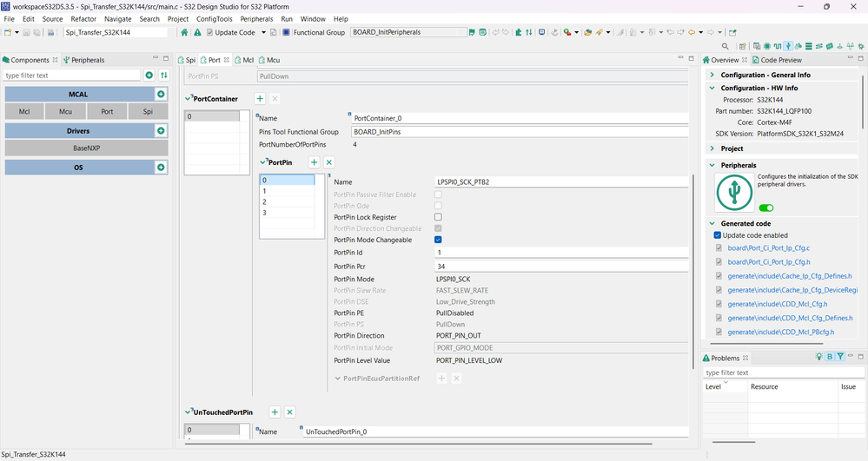The height and width of the screenshot is (461, 868).
Task: Switch to the Mcu editor tab
Action: point(269,60)
